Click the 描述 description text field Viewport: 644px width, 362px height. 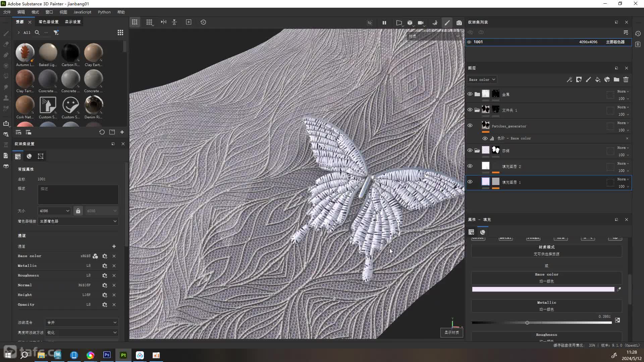click(78, 194)
